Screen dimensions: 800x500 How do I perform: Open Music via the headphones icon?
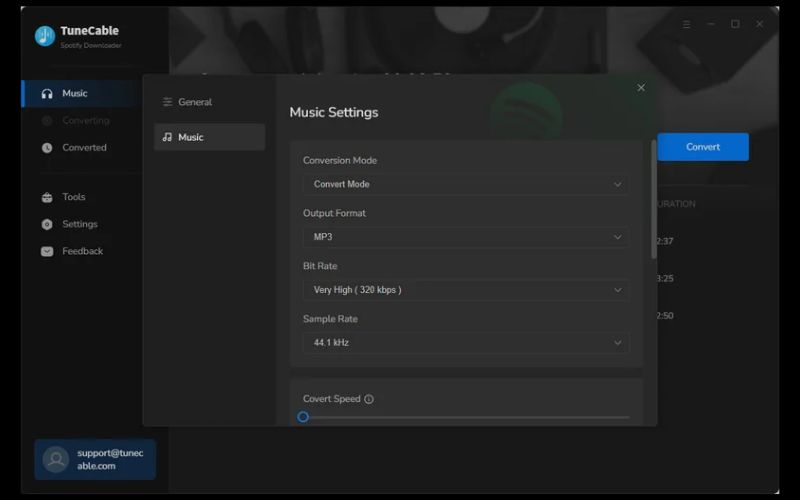pyautogui.click(x=47, y=94)
